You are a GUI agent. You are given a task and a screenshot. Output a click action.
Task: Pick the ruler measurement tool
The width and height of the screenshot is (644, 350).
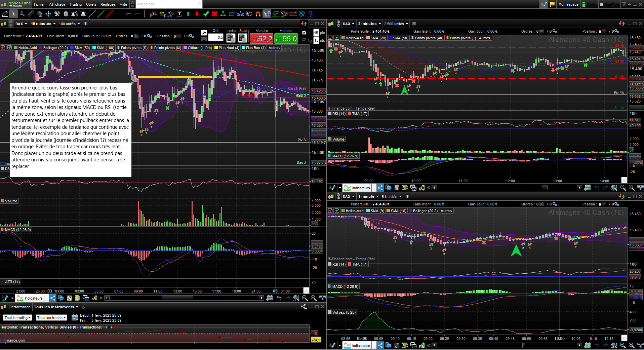click(31, 14)
